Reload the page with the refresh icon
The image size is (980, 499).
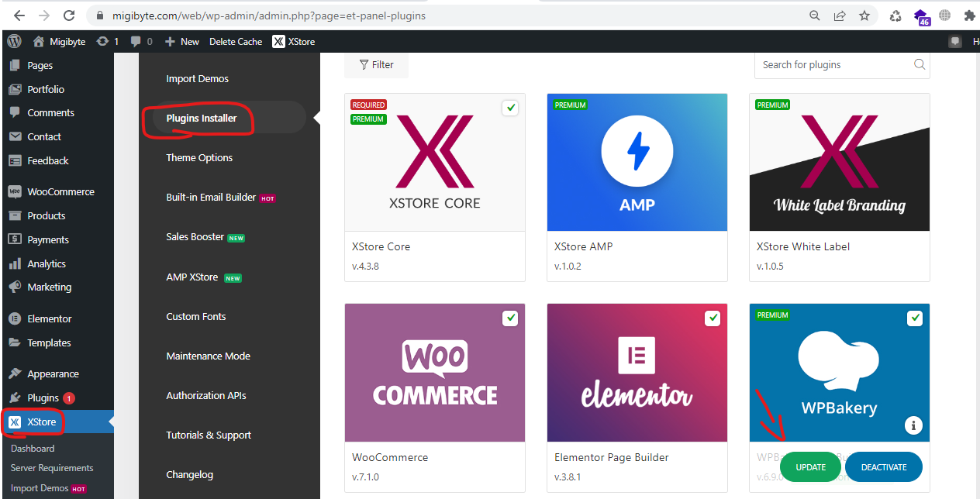tap(69, 15)
